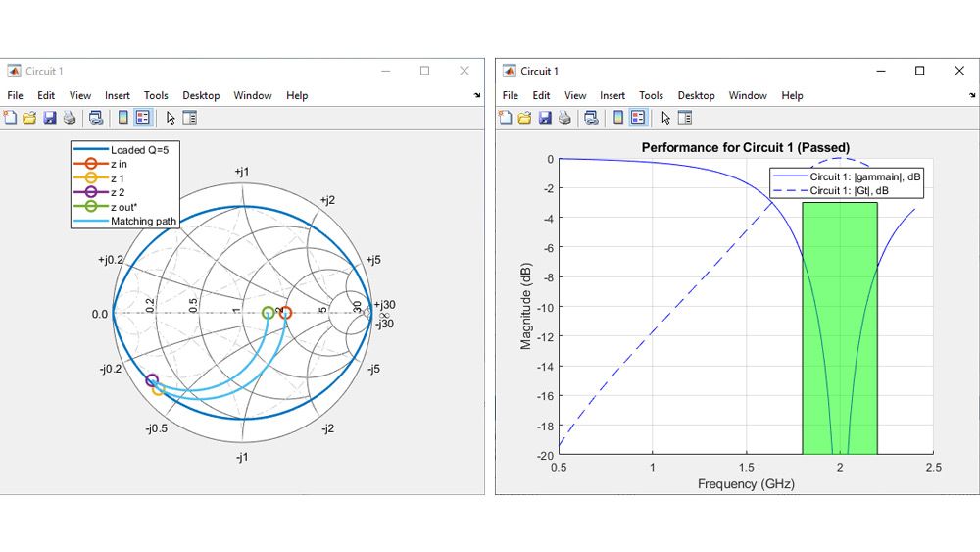Open Property Inspector icon in right window
Screen dimensions: 980x552
(x=684, y=118)
